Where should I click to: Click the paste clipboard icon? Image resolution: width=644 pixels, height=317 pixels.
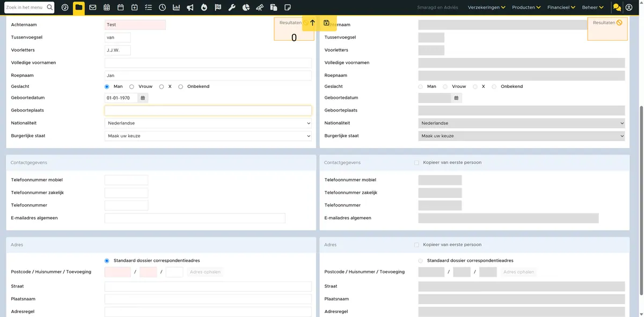(x=274, y=8)
